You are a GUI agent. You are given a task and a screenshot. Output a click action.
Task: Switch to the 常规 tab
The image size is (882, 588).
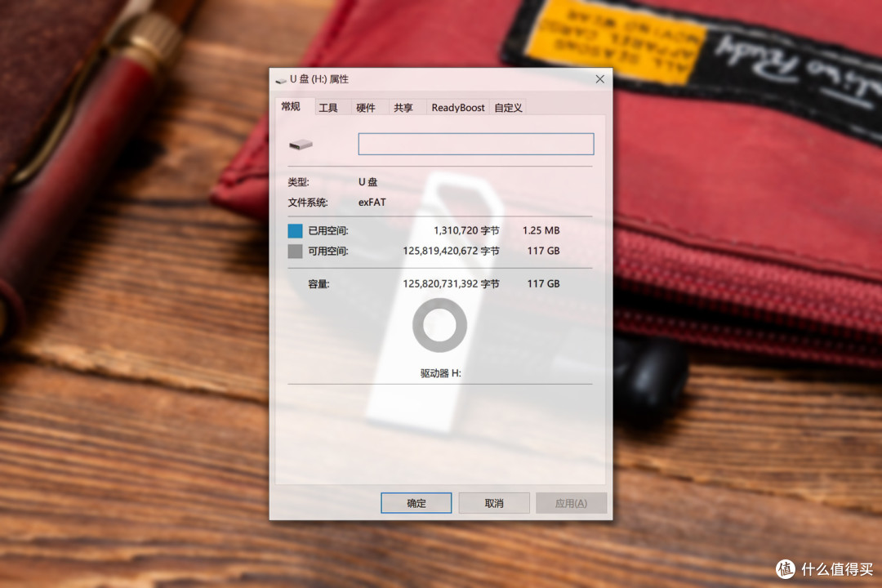click(x=291, y=106)
